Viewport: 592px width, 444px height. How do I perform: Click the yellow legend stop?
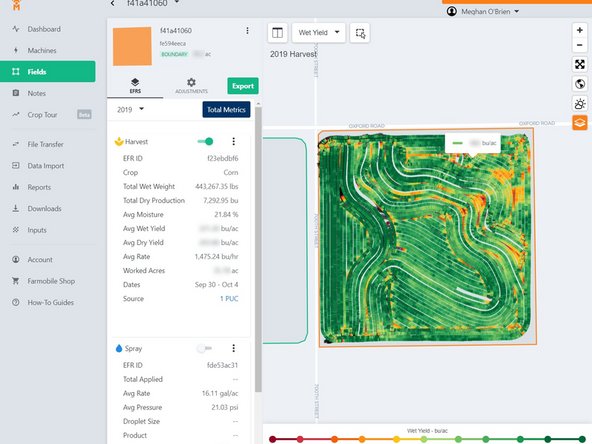point(396,439)
